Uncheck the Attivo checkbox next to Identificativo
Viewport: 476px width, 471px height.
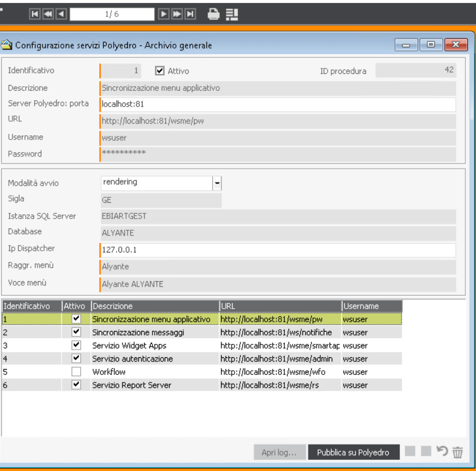tap(160, 71)
